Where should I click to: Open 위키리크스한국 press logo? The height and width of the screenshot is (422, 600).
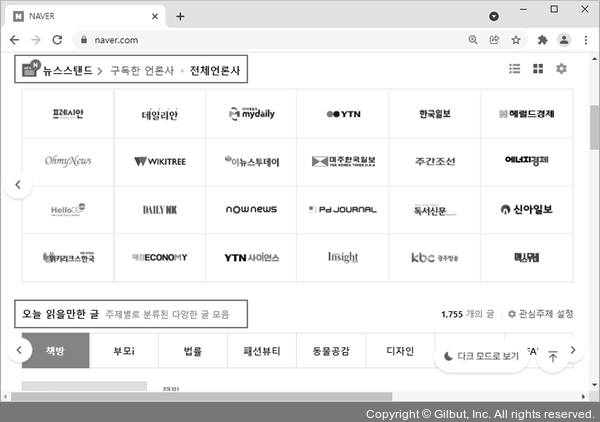pos(68,257)
